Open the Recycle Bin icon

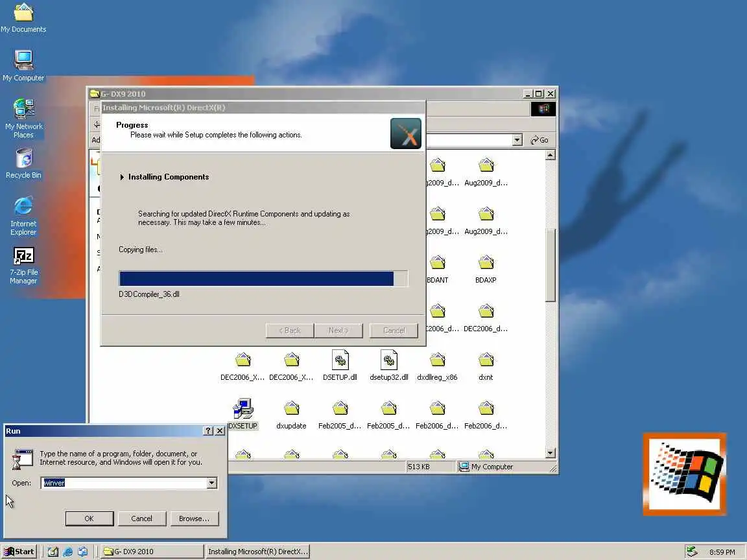tap(23, 163)
